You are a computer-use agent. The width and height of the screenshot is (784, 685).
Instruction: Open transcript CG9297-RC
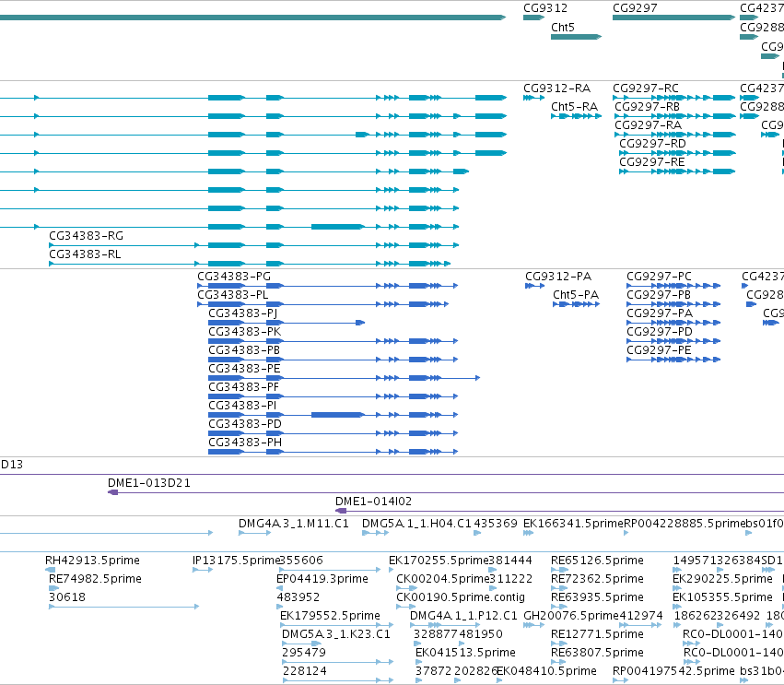coord(646,89)
